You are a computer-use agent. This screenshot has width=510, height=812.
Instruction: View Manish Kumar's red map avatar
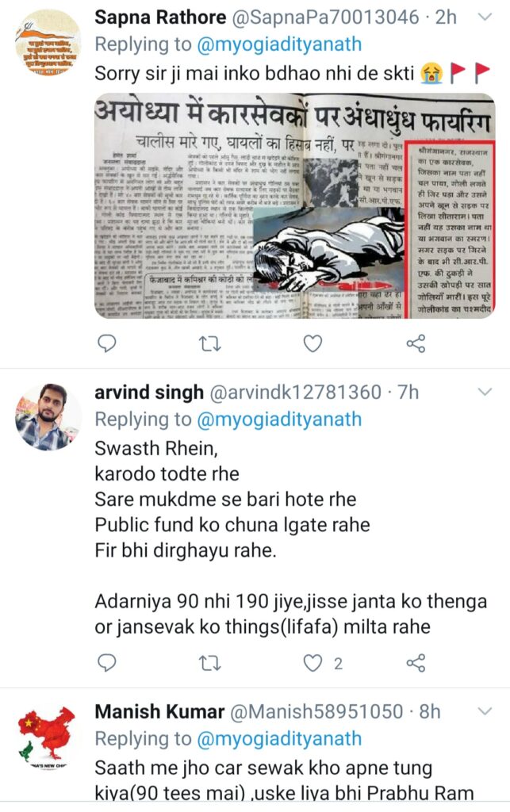(x=47, y=737)
